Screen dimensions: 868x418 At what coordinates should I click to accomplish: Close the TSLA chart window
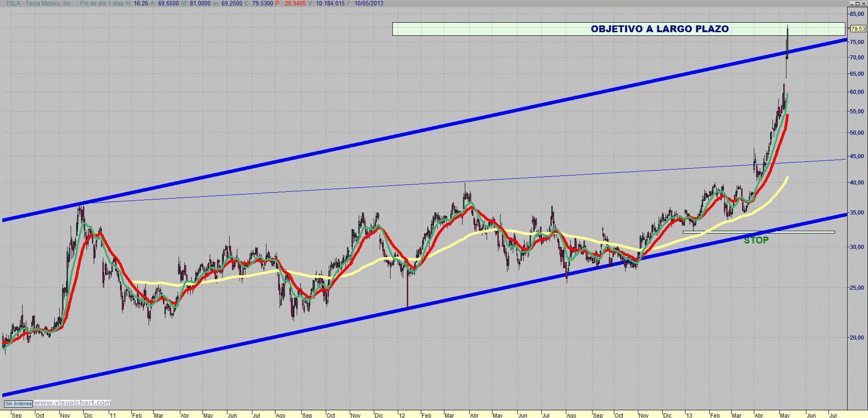863,3
